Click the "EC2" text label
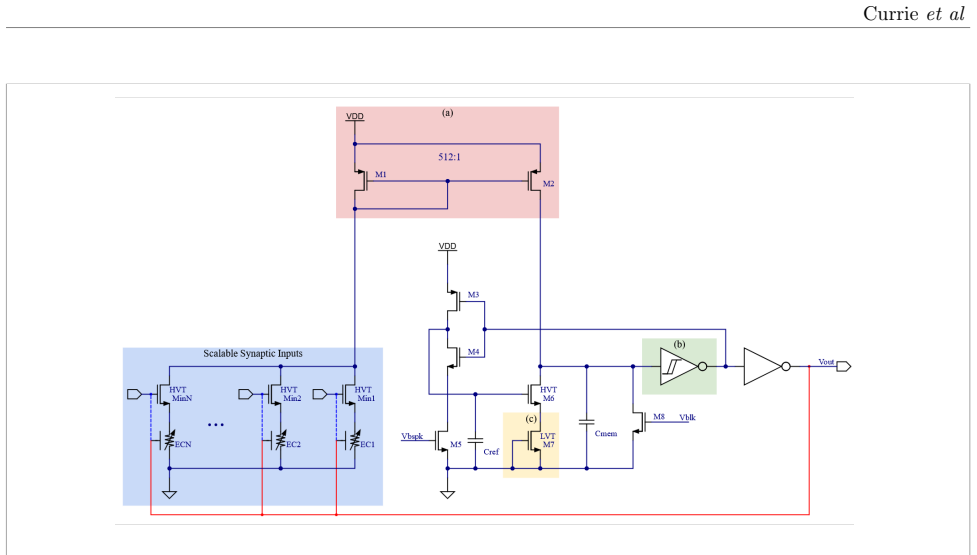977x555 pixels. pyautogui.click(x=293, y=444)
